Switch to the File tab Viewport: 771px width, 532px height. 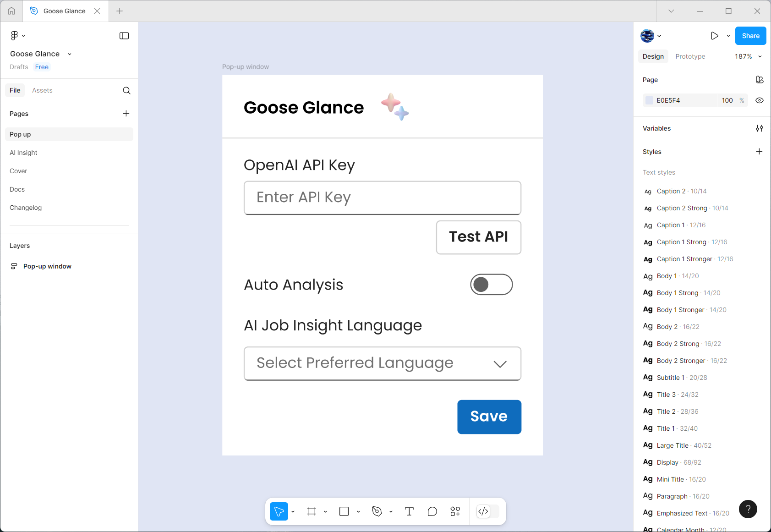15,90
